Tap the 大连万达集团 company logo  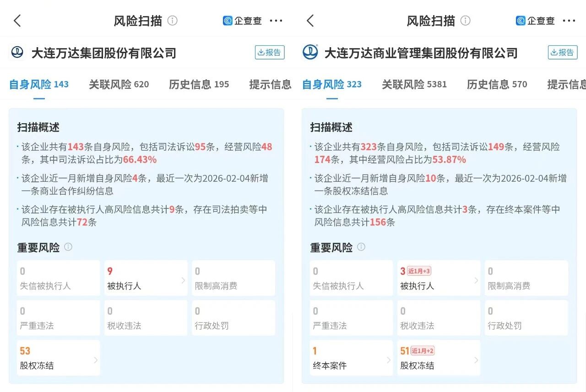point(17,53)
